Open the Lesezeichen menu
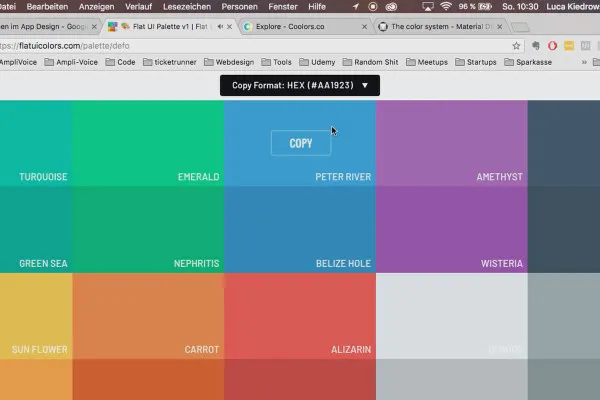The image size is (600, 400). point(187,7)
